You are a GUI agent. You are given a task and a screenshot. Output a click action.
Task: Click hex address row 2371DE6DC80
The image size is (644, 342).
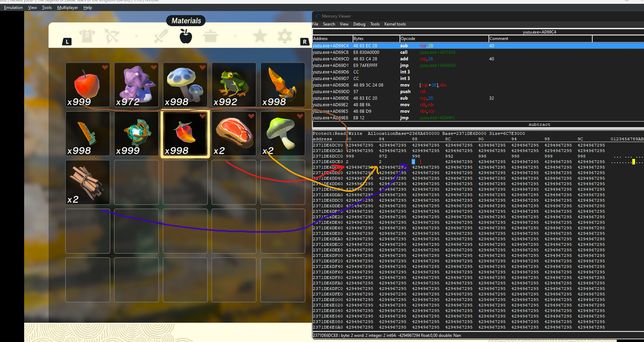click(x=328, y=145)
